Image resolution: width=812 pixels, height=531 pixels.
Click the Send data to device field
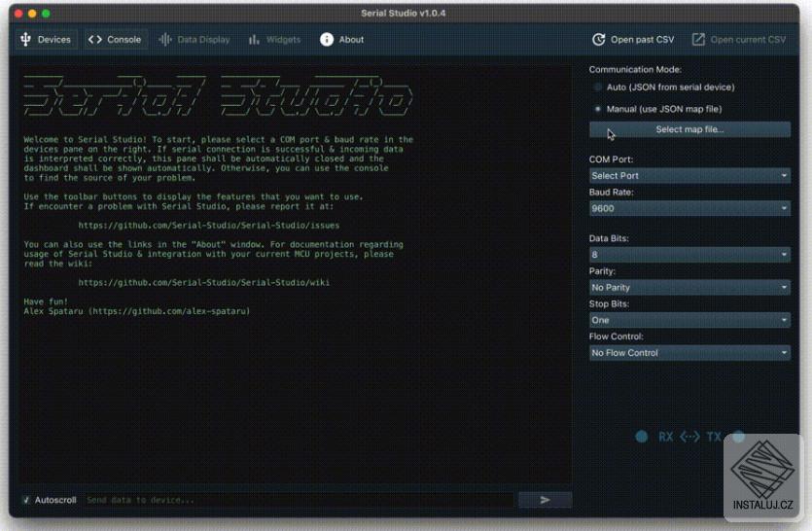[x=299, y=500]
